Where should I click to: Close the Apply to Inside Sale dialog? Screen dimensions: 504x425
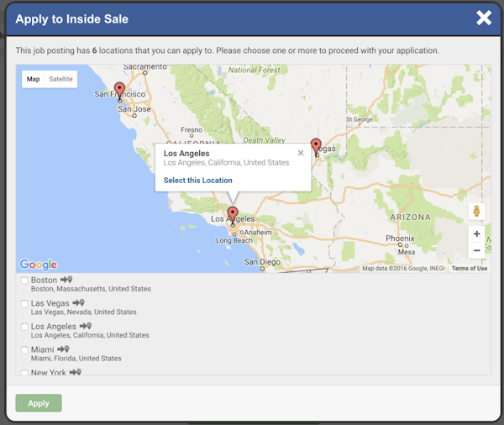coord(484,18)
